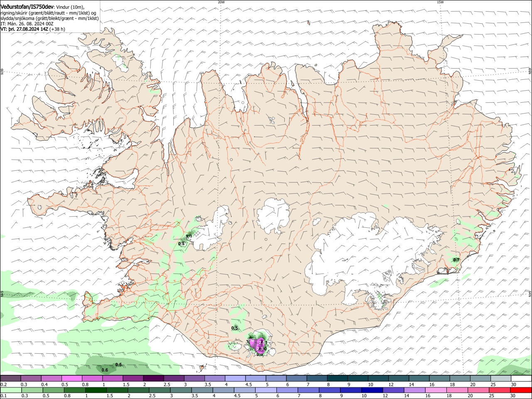Click the 0.5 value over the sea beside 0.6

pos(118,365)
